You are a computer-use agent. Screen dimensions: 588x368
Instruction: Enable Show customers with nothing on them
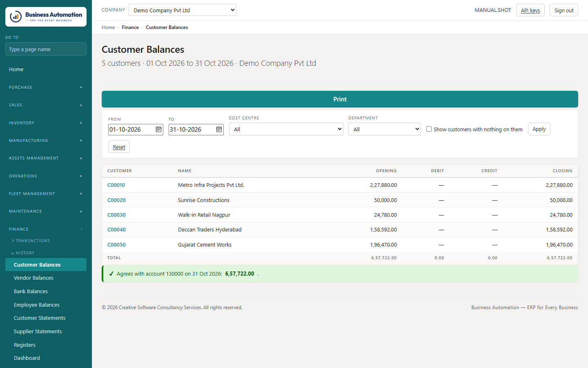coord(429,129)
